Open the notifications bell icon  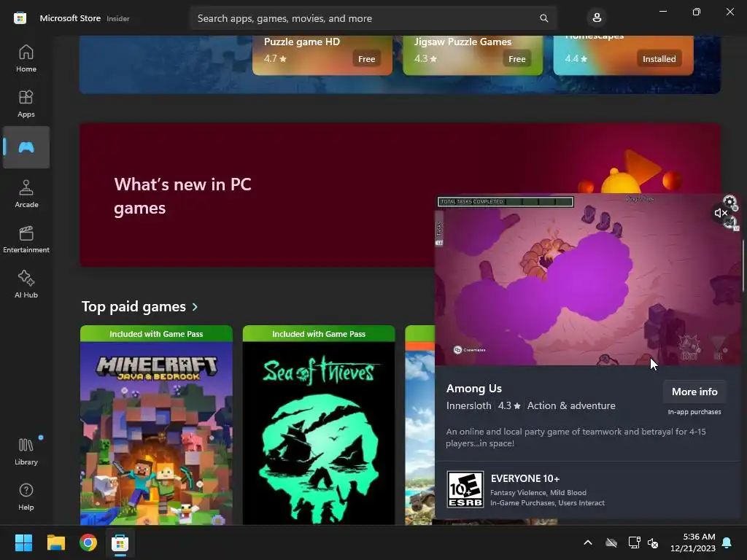(727, 542)
